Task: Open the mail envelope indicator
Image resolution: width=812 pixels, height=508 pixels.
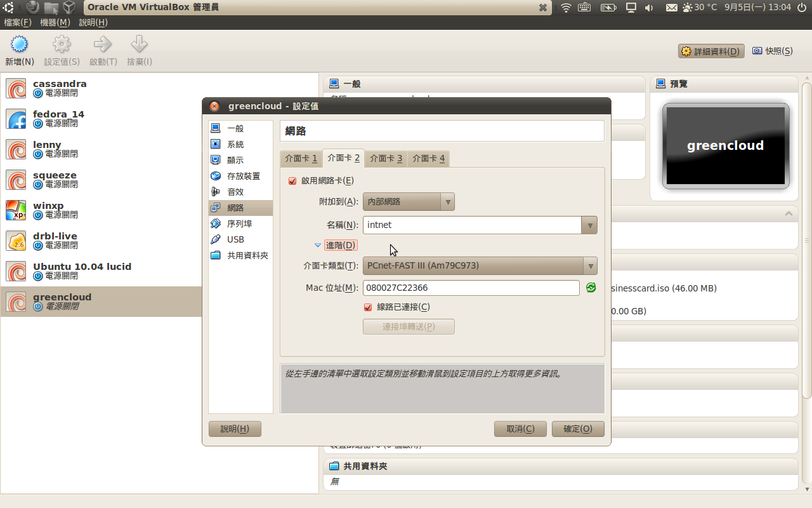Action: (x=672, y=8)
